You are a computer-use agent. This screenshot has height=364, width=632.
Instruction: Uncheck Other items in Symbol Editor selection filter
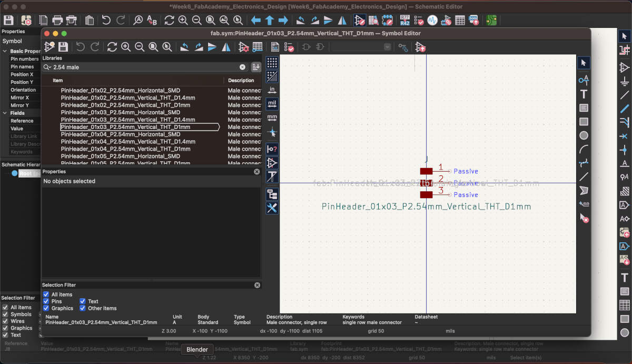83,308
